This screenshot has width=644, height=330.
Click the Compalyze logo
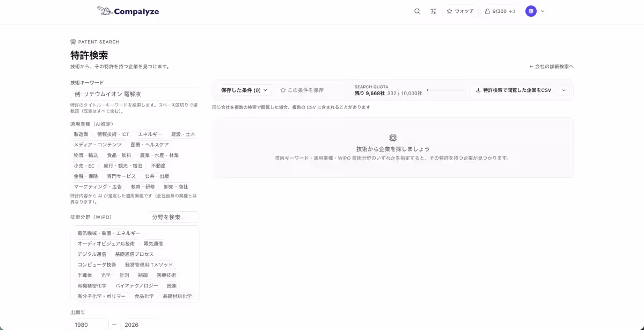pyautogui.click(x=128, y=11)
